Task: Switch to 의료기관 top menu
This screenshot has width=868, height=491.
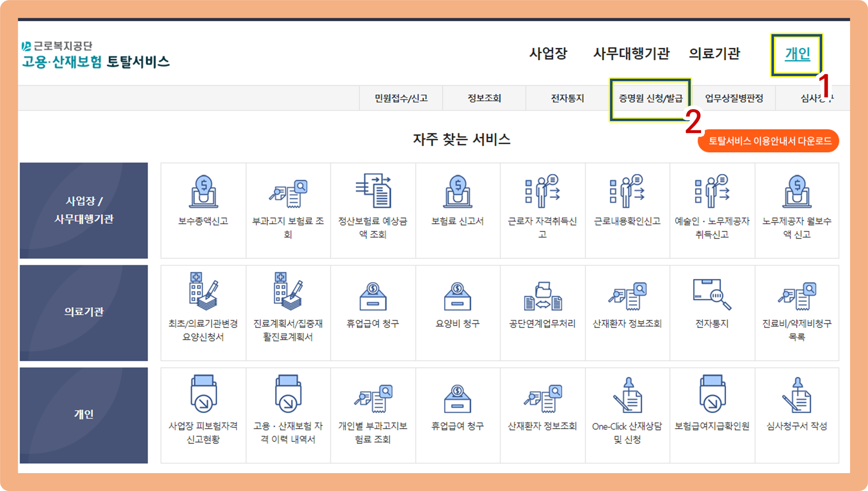Action: pyautogui.click(x=714, y=53)
